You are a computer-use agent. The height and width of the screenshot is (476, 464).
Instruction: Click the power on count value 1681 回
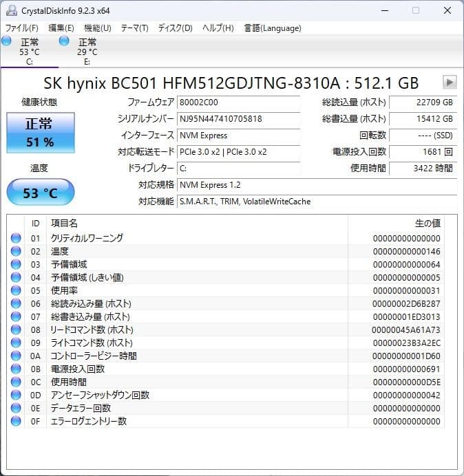click(x=423, y=152)
